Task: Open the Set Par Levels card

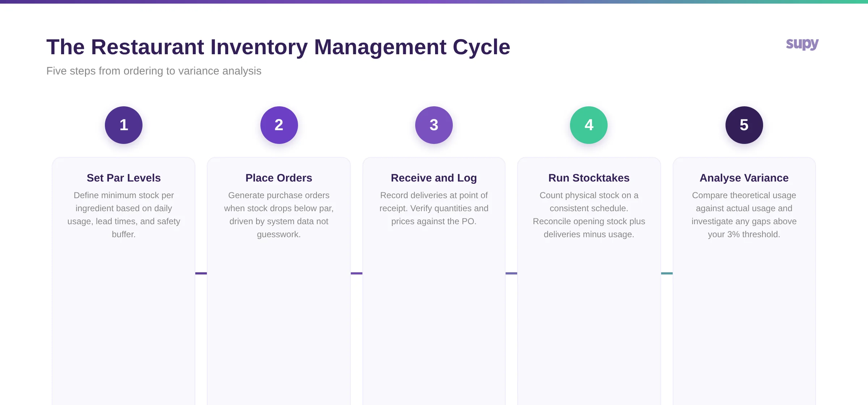Action: pos(123,217)
